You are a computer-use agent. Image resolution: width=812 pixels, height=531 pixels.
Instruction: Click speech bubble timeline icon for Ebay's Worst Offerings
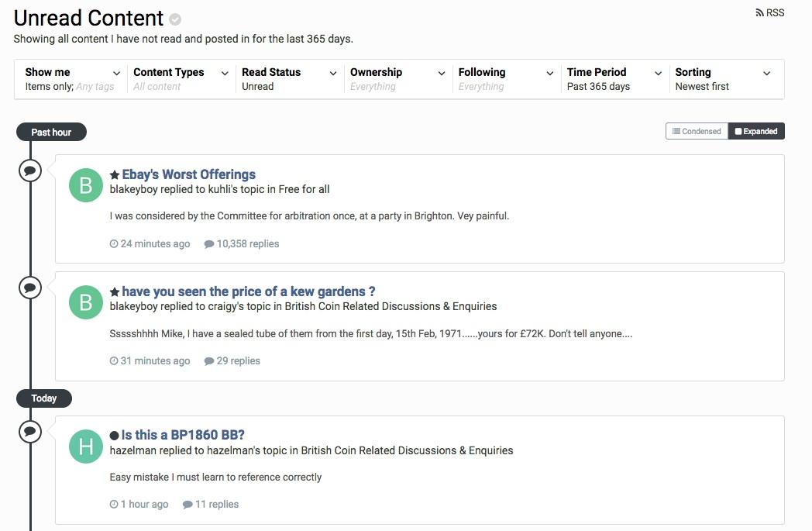pyautogui.click(x=29, y=170)
